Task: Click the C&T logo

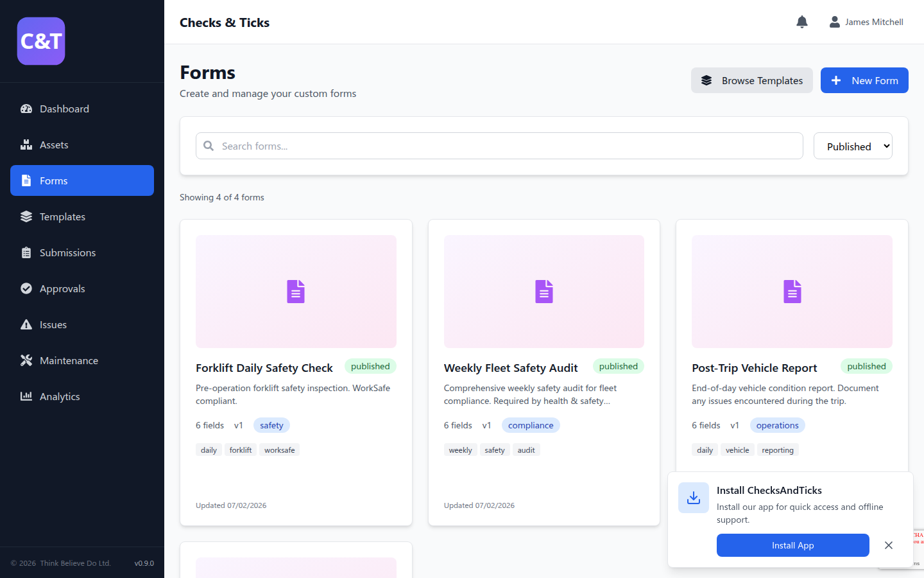Action: (40, 40)
